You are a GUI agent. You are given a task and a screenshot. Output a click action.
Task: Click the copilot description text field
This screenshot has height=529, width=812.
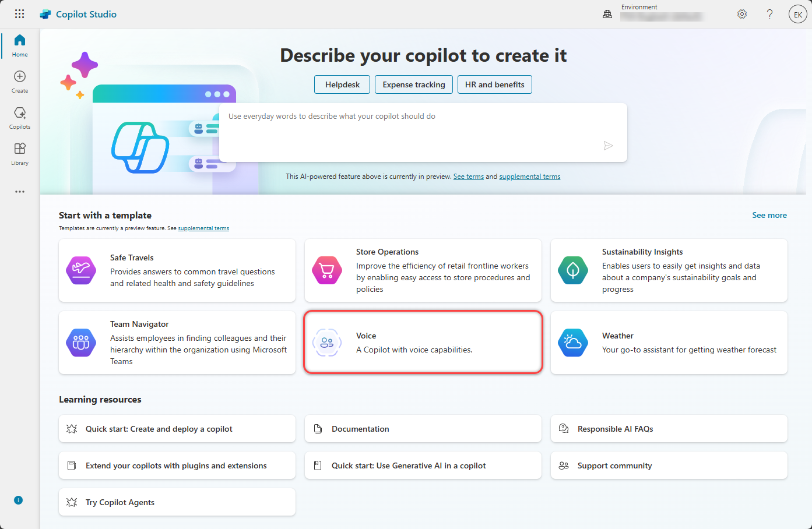423,133
